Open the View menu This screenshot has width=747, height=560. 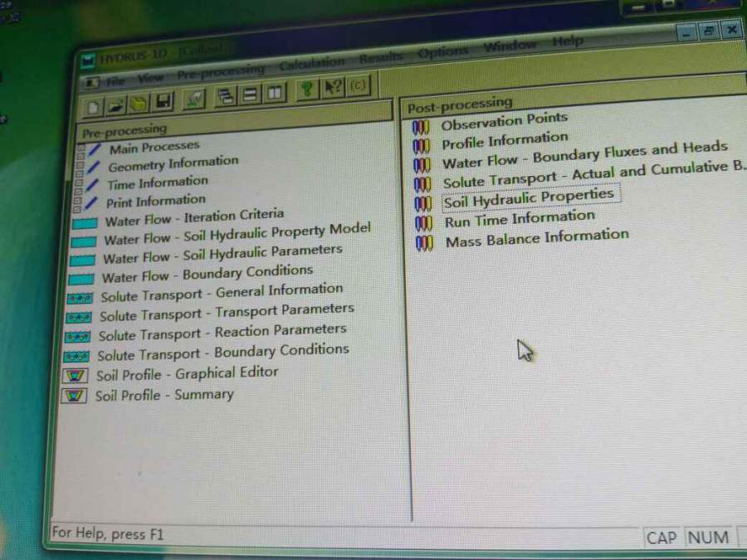(150, 78)
